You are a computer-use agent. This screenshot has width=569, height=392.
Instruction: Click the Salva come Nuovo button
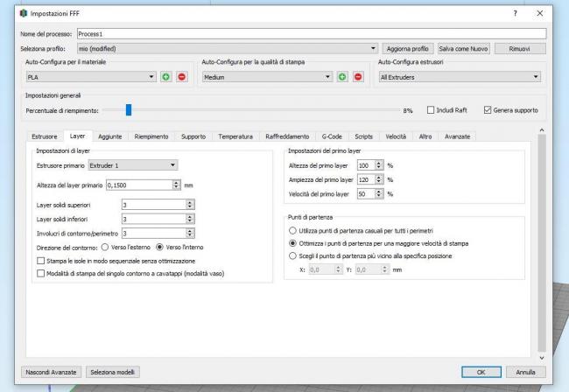point(464,47)
